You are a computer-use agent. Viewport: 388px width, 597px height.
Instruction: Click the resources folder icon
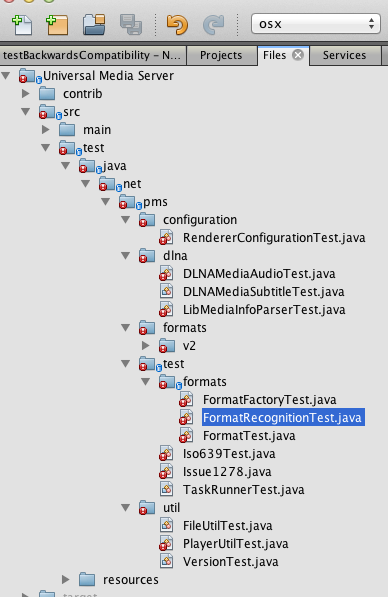pyautogui.click(x=87, y=579)
